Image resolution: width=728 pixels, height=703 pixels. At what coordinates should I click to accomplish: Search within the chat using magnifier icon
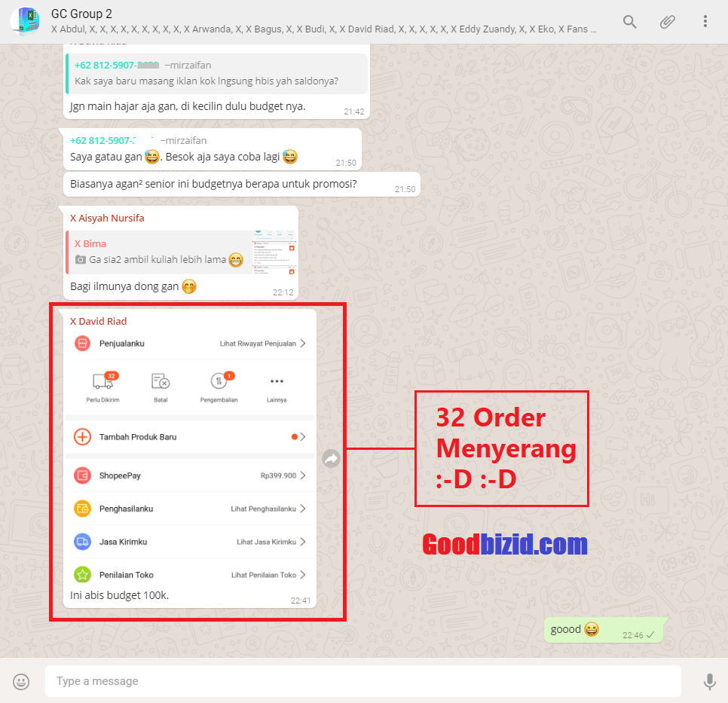tap(629, 22)
